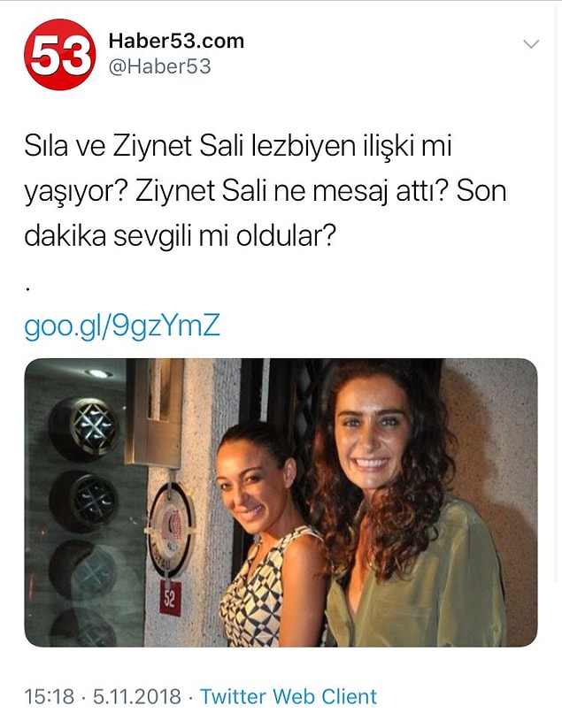Click the @Haber53 handle
The width and height of the screenshot is (562, 728).
pyautogui.click(x=160, y=66)
